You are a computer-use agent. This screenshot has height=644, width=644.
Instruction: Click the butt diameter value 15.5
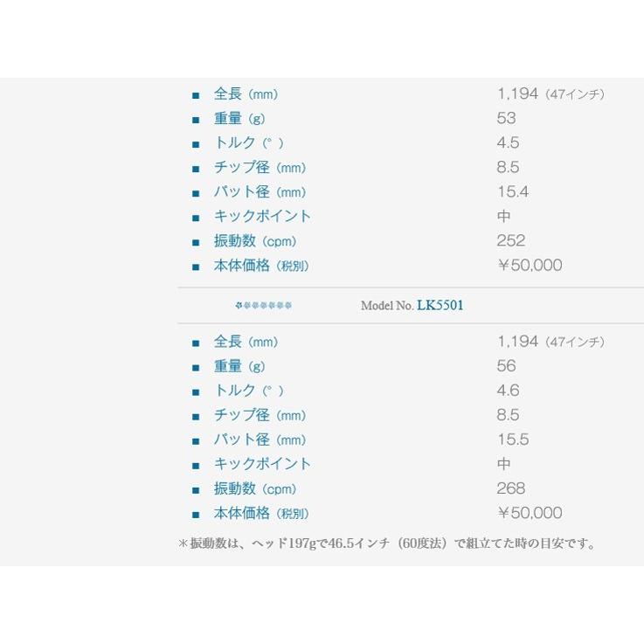click(x=513, y=440)
